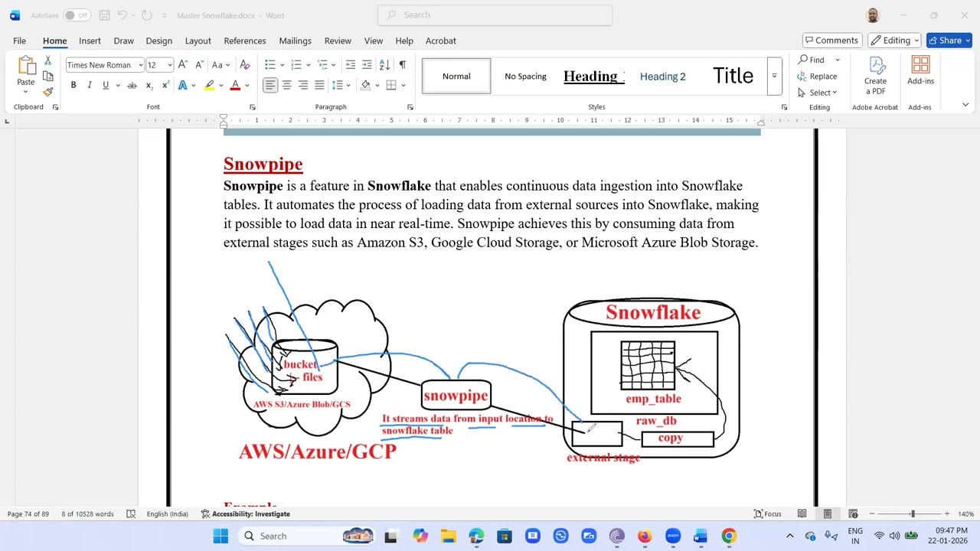The image size is (980, 551).
Task: Sort the selected paragraphs
Action: point(384,65)
